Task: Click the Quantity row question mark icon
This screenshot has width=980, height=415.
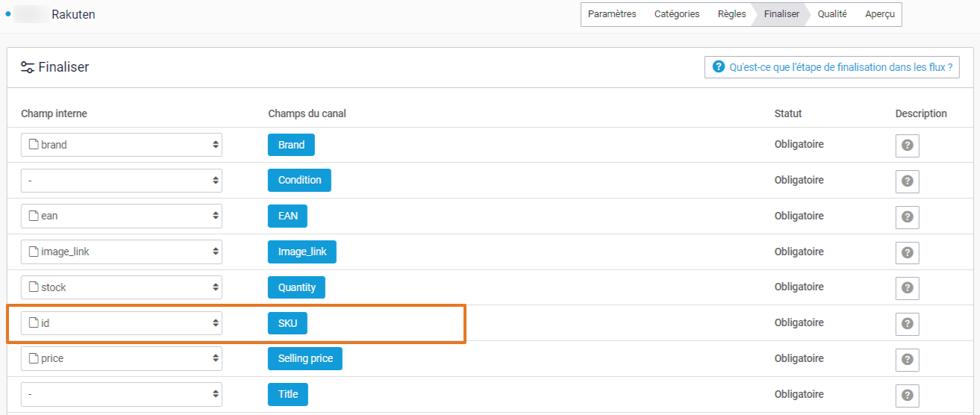Action: click(x=907, y=288)
